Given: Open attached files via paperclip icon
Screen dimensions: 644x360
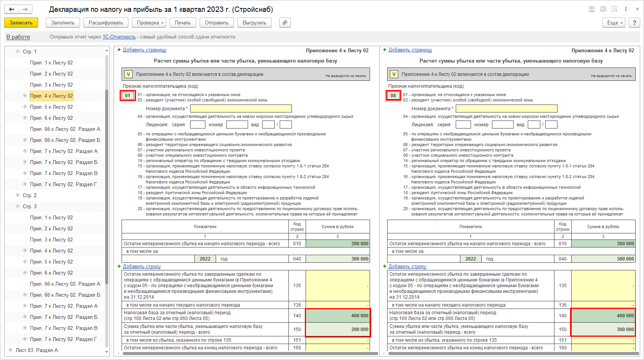Looking at the screenshot, I should (285, 22).
